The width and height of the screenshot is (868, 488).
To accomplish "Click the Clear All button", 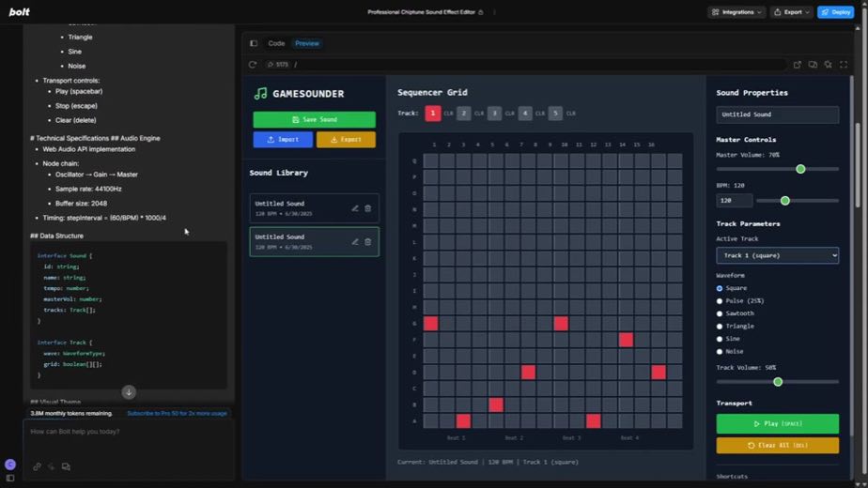I will (x=777, y=446).
